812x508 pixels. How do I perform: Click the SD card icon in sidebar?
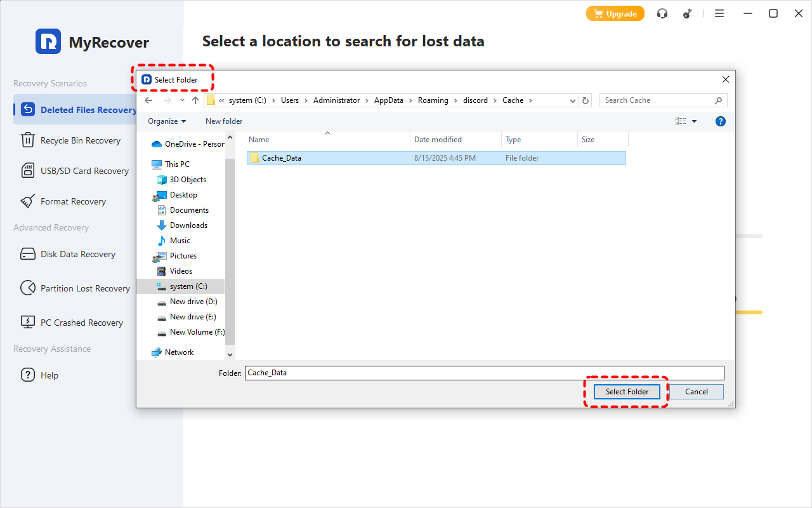(27, 170)
